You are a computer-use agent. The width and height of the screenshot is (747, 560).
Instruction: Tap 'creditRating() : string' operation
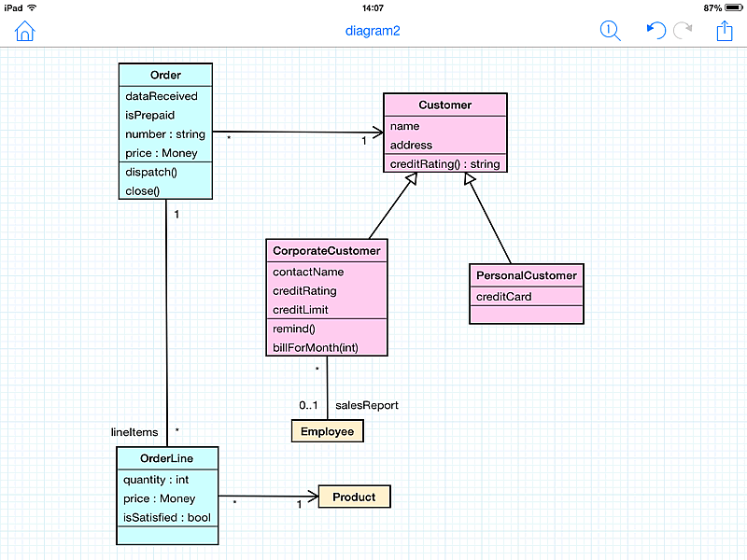coord(445,164)
